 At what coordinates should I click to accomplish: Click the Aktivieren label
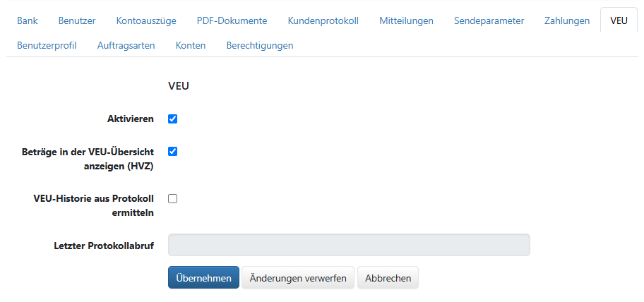tap(131, 119)
